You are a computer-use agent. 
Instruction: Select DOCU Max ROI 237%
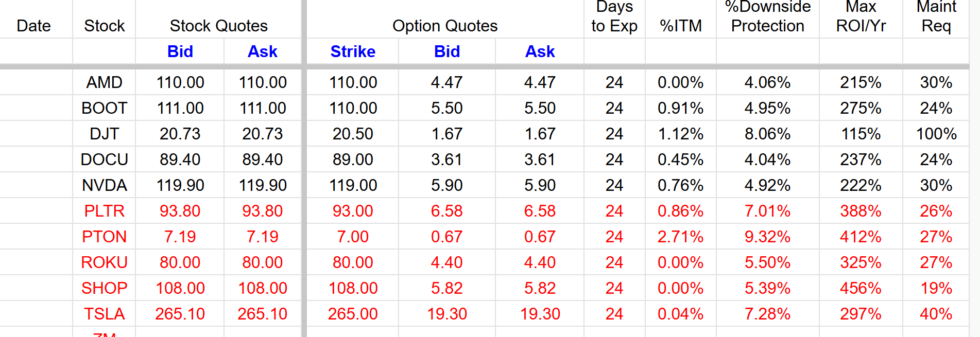pos(861,159)
